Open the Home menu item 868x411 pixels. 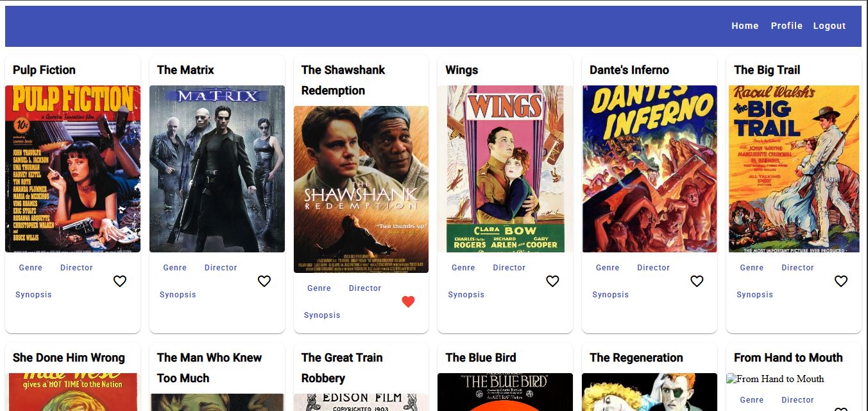point(745,26)
